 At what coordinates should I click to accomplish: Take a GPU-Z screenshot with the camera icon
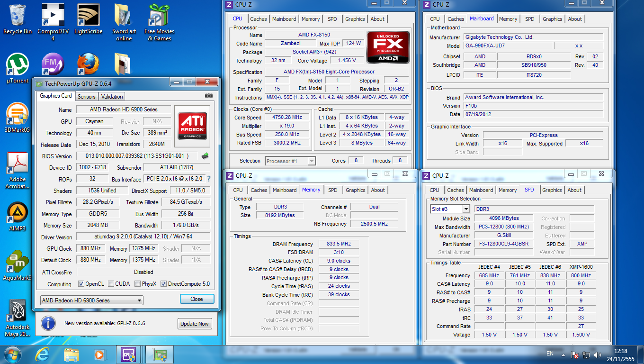point(208,96)
